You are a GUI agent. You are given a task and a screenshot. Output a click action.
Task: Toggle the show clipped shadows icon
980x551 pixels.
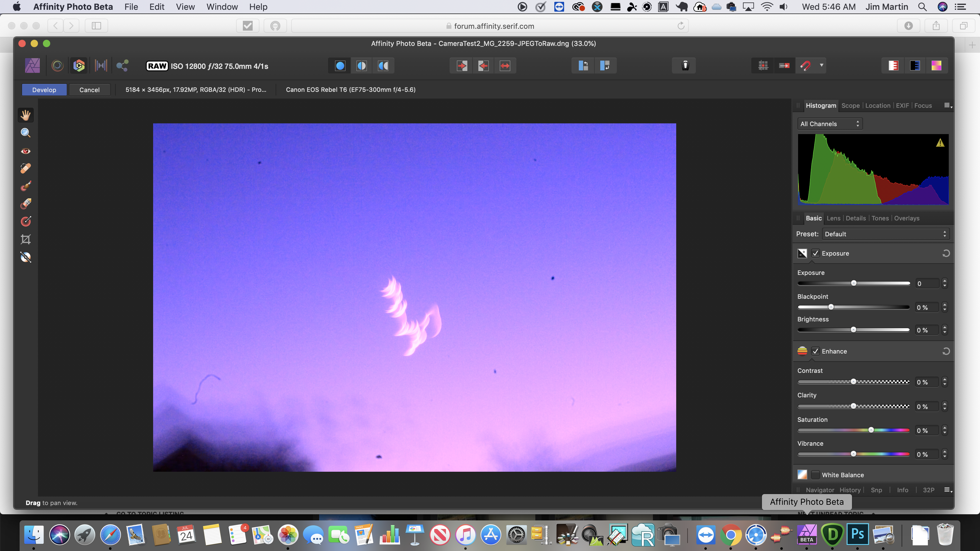[914, 66]
